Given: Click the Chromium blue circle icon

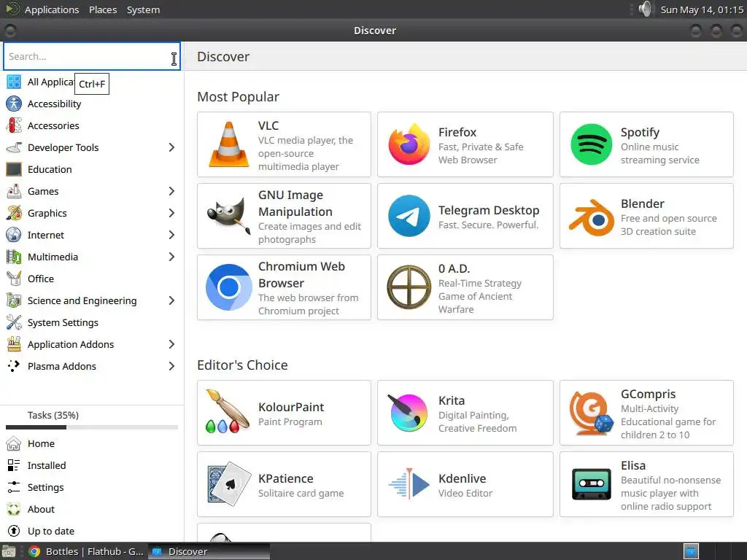Looking at the screenshot, I should 228,287.
